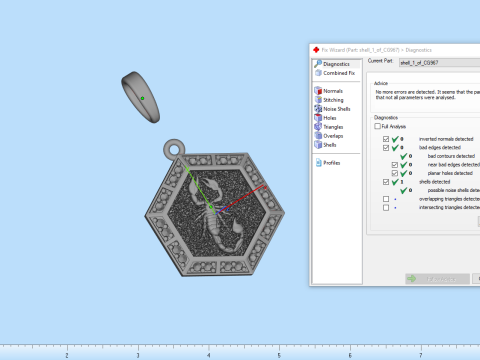This screenshot has width=480, height=360.
Task: Open the Normals fix icon
Action: pyautogui.click(x=318, y=91)
